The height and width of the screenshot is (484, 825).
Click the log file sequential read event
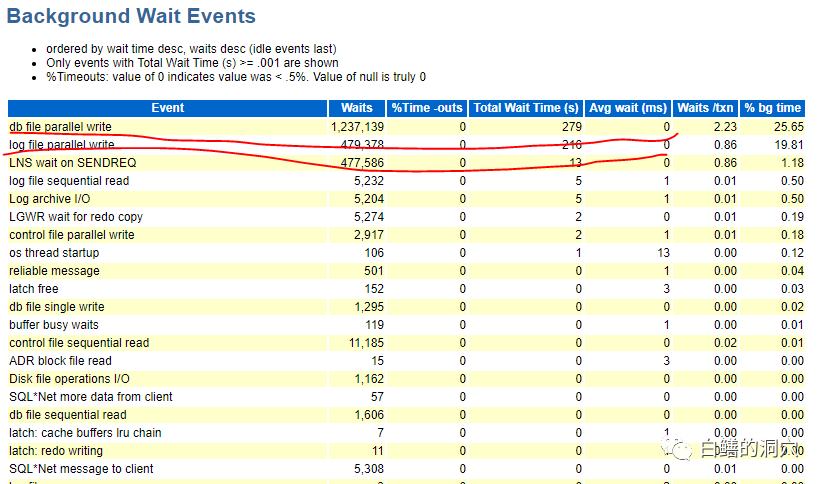[x=69, y=181]
